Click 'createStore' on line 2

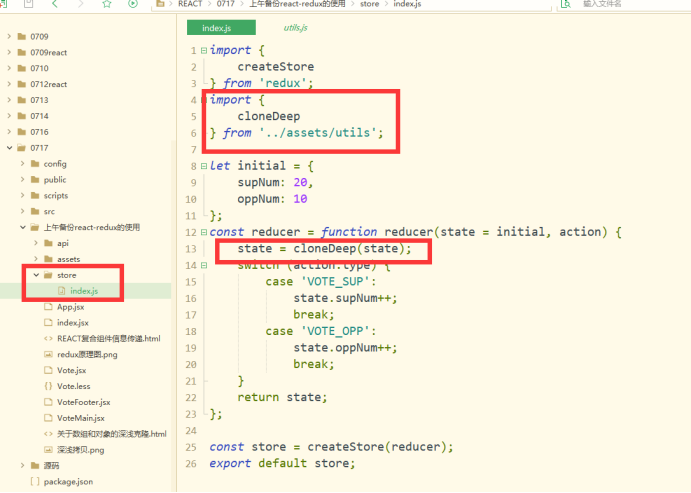coord(276,67)
